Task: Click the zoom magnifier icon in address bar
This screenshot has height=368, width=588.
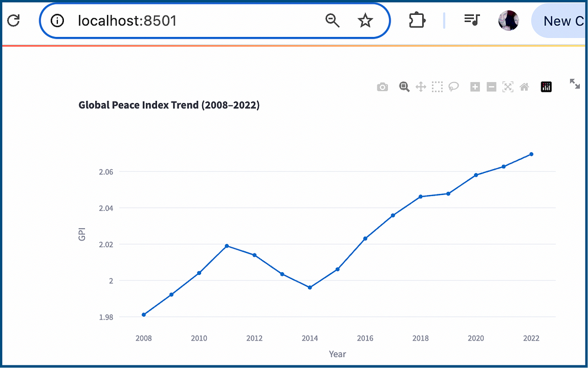Action: click(332, 20)
